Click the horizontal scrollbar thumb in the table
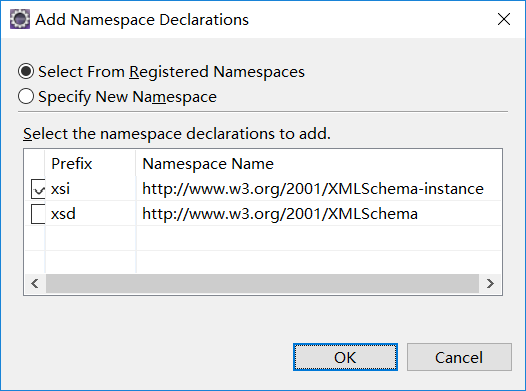The width and height of the screenshot is (526, 391). point(262,284)
